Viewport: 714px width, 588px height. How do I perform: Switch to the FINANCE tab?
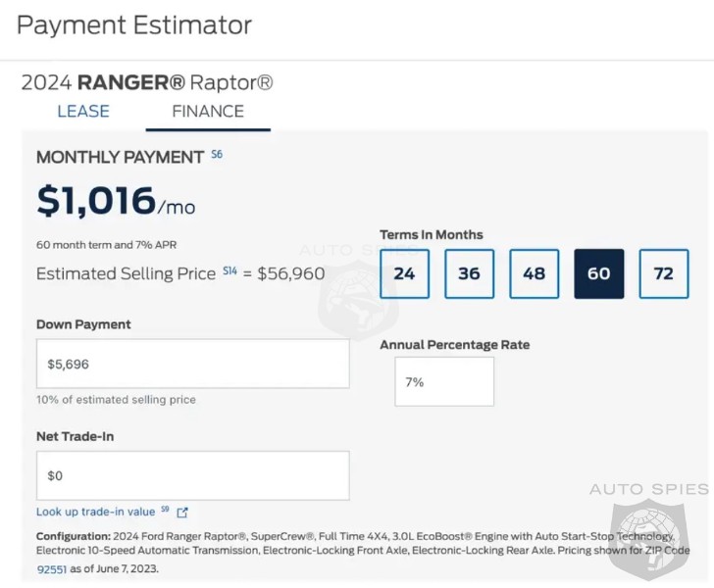point(208,112)
